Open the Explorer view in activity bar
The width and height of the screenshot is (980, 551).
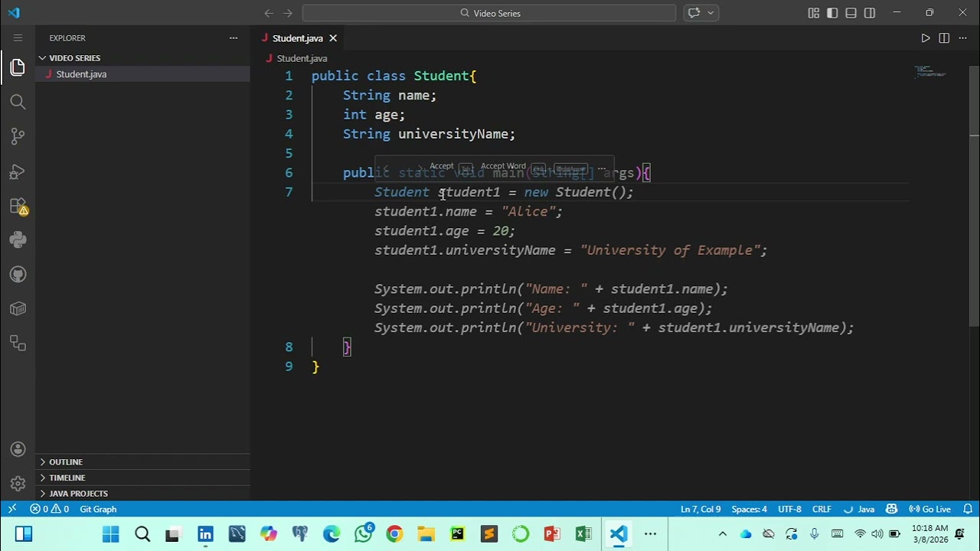pos(18,68)
